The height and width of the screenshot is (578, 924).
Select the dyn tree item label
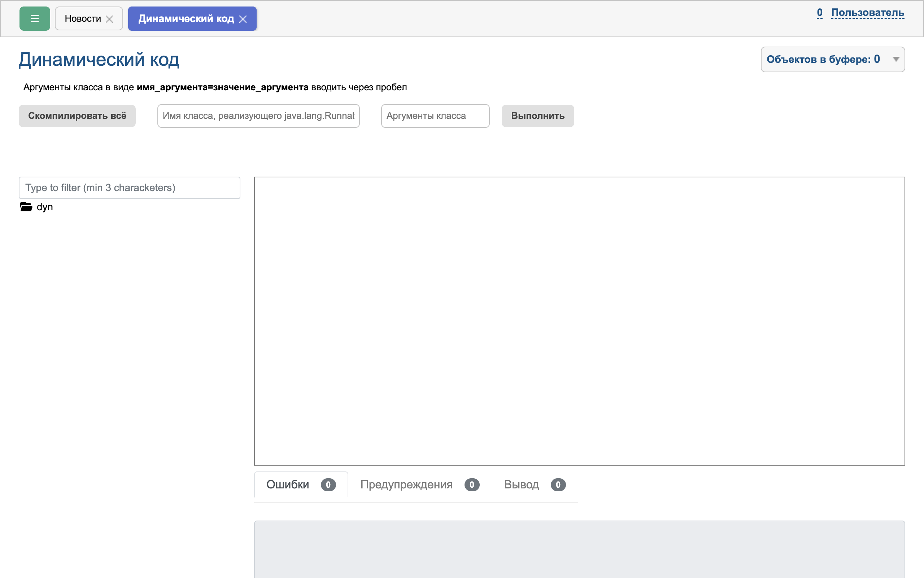(x=45, y=207)
